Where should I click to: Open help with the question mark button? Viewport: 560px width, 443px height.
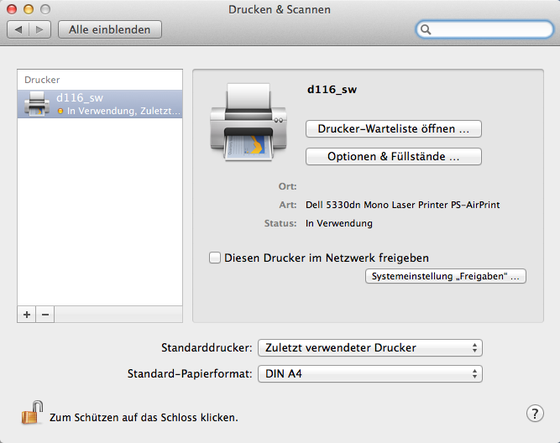click(x=535, y=413)
